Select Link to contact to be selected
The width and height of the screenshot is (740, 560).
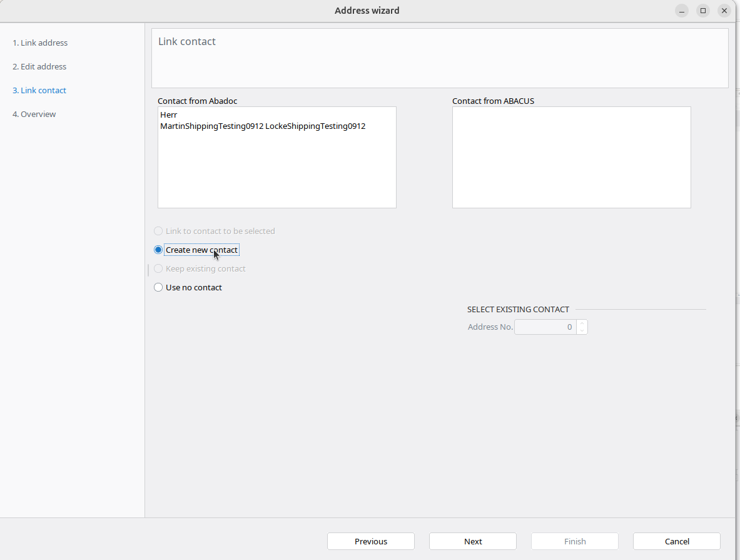coord(158,232)
